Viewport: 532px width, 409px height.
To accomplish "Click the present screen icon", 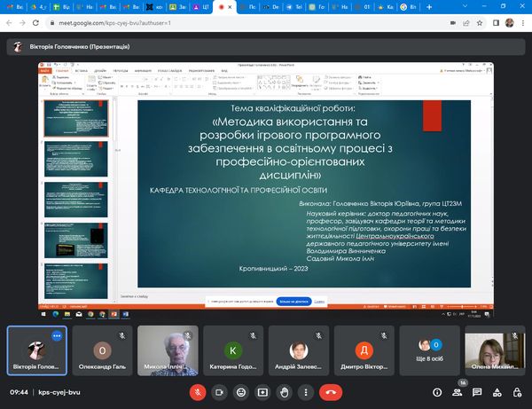I will point(262,391).
